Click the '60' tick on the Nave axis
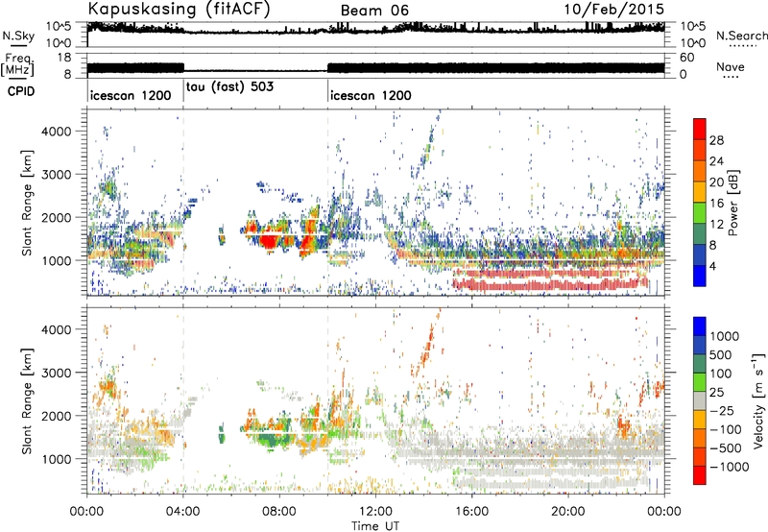This screenshot has width=768, height=532. coord(686,58)
